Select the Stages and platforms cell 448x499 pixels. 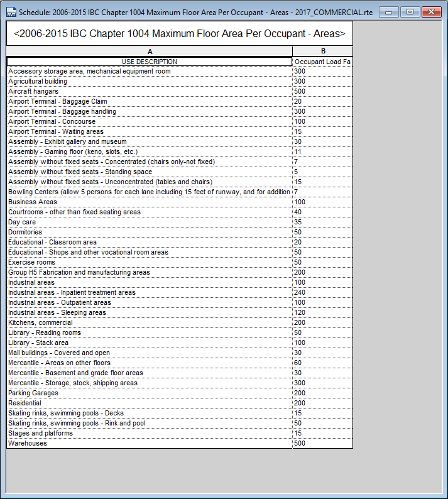(x=150, y=433)
